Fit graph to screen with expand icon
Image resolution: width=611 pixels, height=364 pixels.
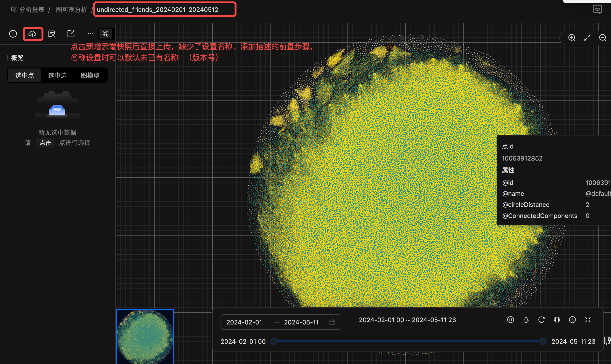[587, 38]
